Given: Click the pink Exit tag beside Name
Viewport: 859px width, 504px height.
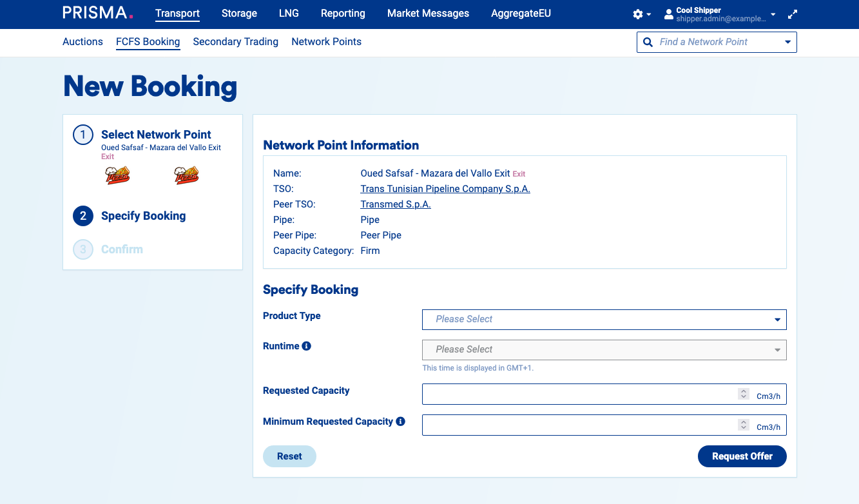Looking at the screenshot, I should pos(519,174).
